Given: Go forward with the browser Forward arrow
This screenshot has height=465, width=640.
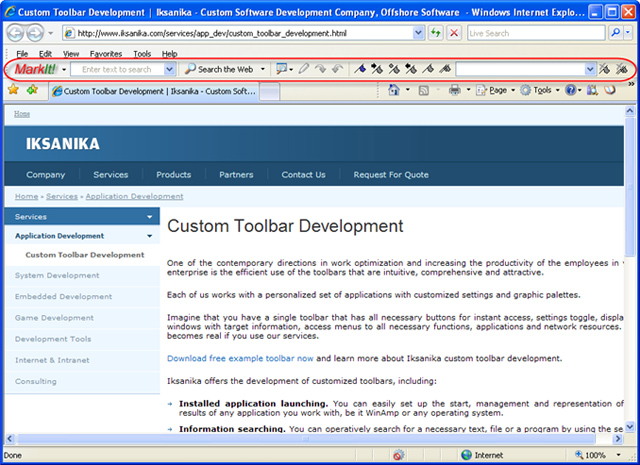Looking at the screenshot, I should point(35,33).
